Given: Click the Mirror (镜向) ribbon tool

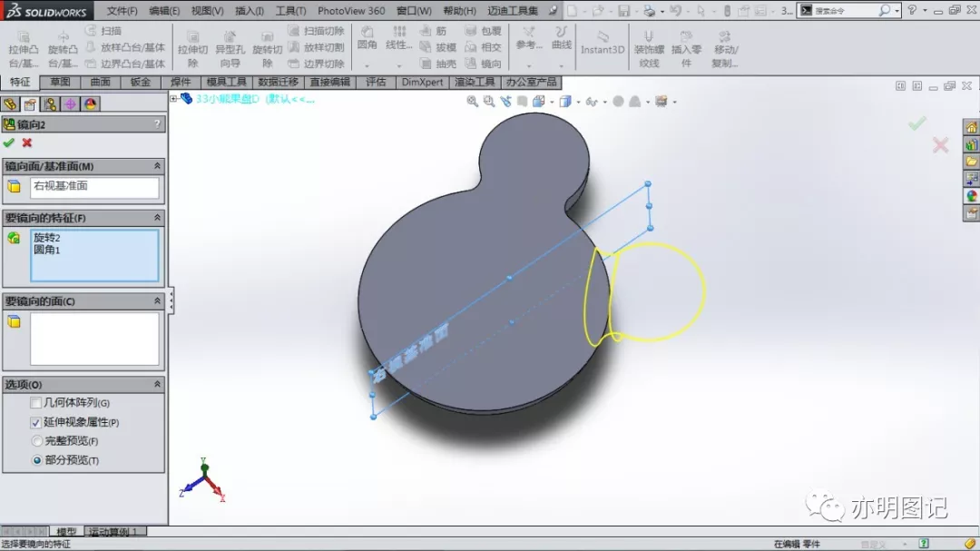Looking at the screenshot, I should [483, 64].
